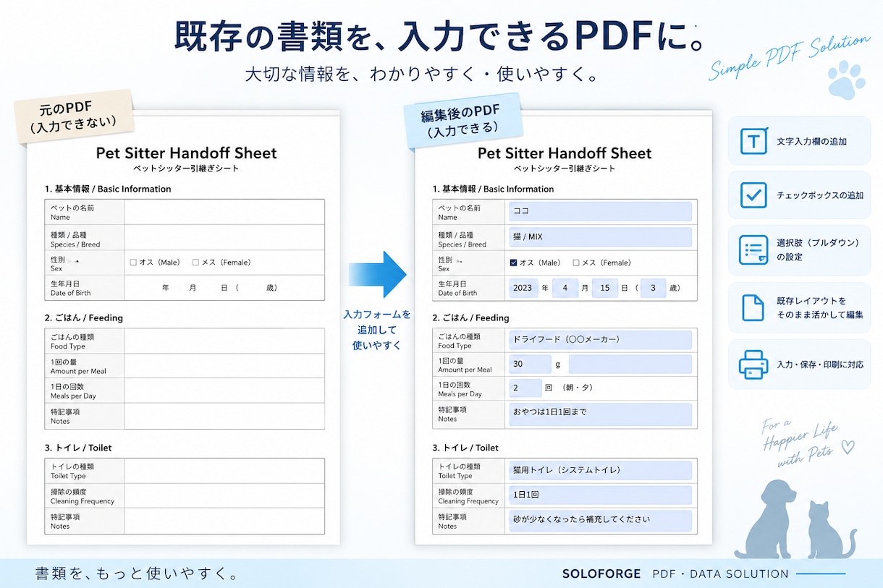Screen dimensions: 883x588
Task: Check オス (Male) in the original PDF
Action: click(133, 263)
